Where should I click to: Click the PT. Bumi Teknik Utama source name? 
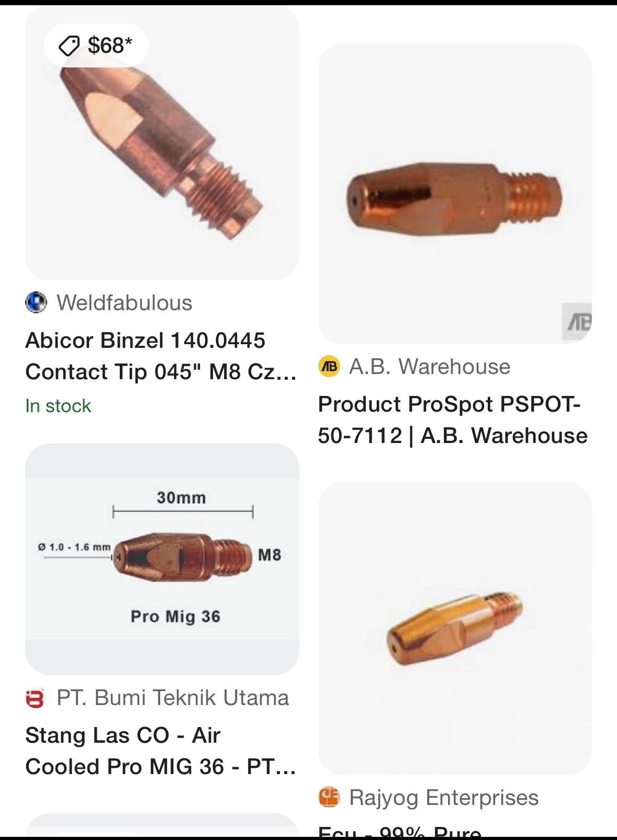(173, 698)
